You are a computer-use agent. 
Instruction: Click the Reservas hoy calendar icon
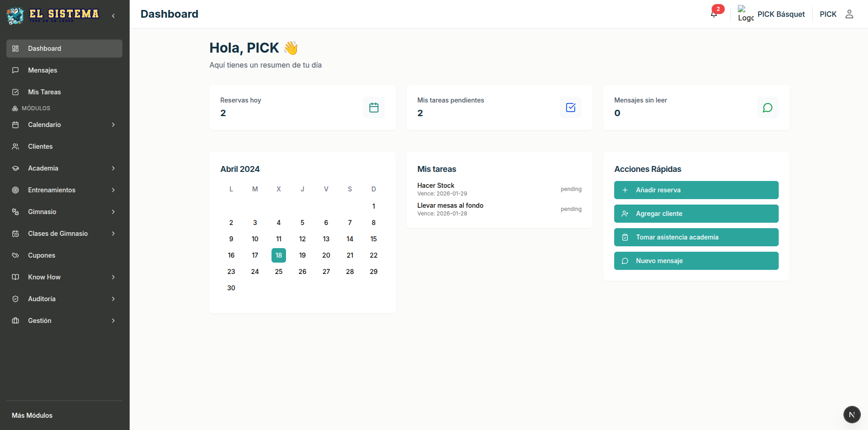(373, 107)
